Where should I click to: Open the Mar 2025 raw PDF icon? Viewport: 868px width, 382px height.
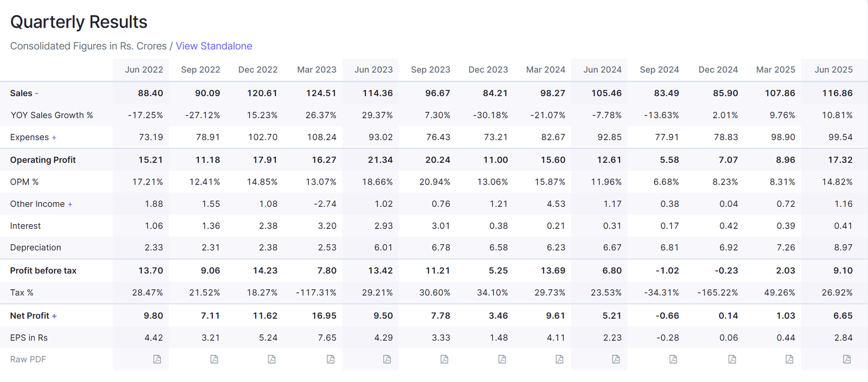[x=789, y=359]
